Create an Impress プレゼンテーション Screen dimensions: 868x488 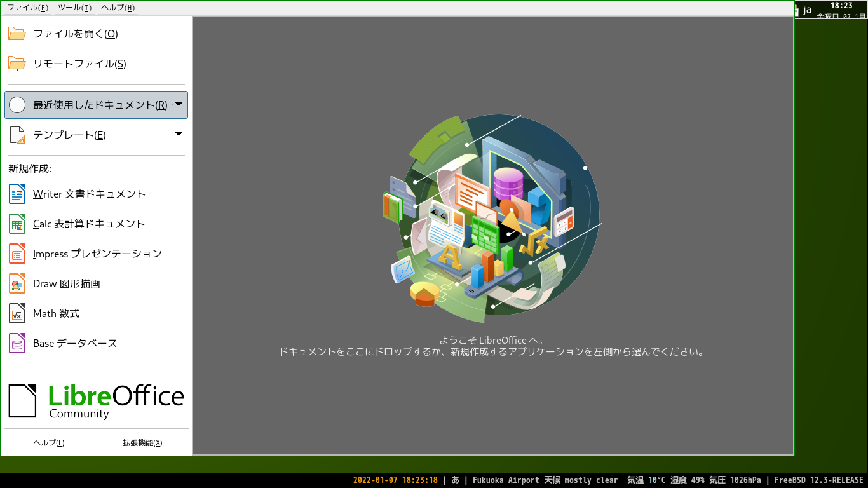tap(97, 254)
